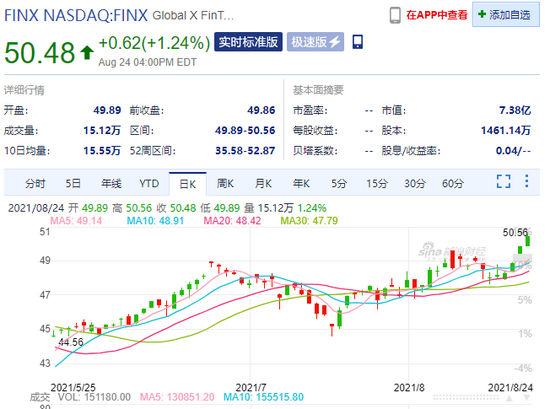550x409 pixels.
Task: Click 成交量 value 15.12万
Action: (102, 130)
